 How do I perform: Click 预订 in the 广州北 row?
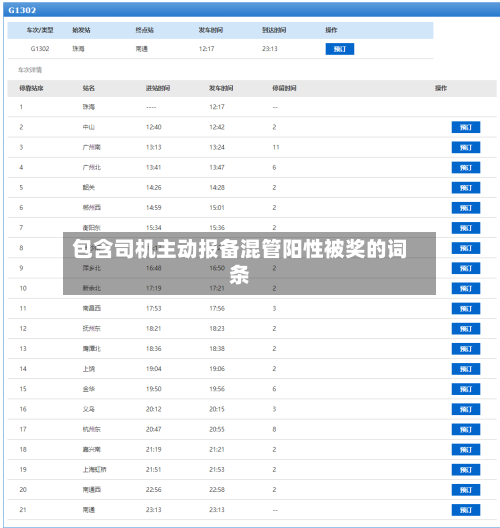[x=466, y=168]
